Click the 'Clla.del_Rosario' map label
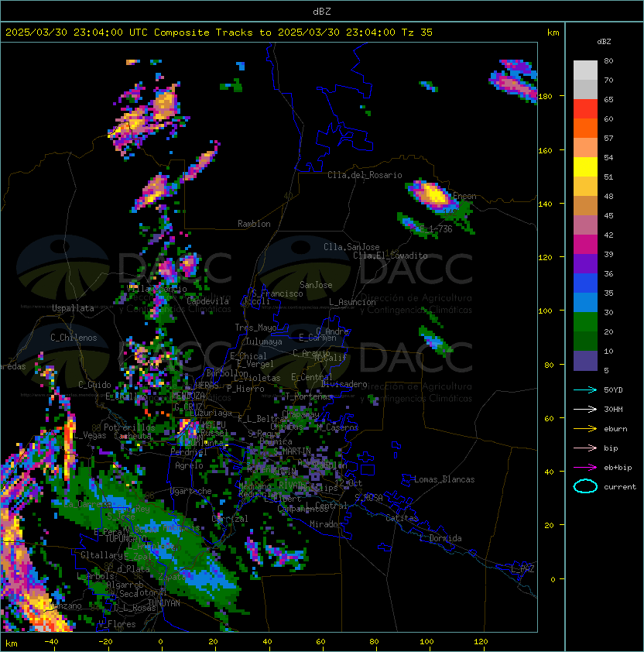 point(365,175)
